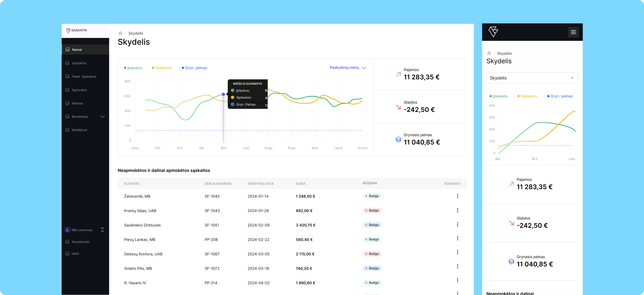Image resolution: width=644 pixels, height=295 pixels.
Task: Toggle the Išplaukos legend in the desktop chart
Action: 162,68
